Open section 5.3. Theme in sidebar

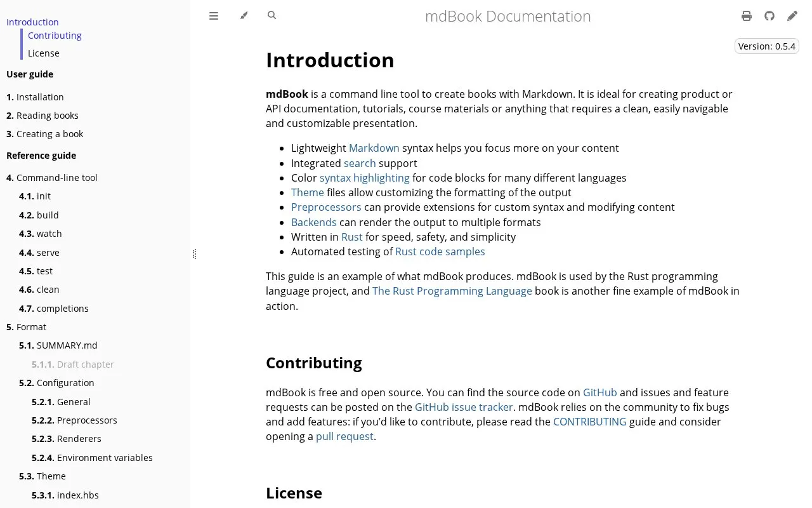click(x=43, y=476)
